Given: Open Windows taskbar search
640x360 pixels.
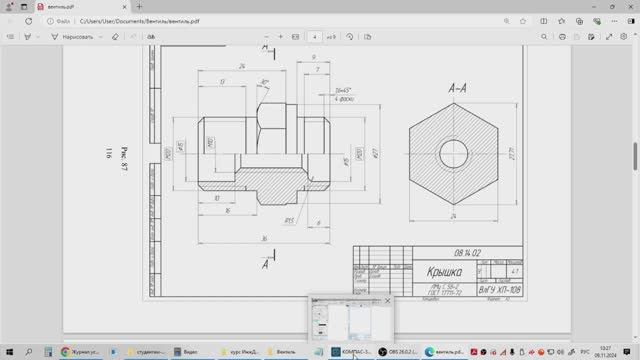Looking at the screenshot, I should [29, 351].
